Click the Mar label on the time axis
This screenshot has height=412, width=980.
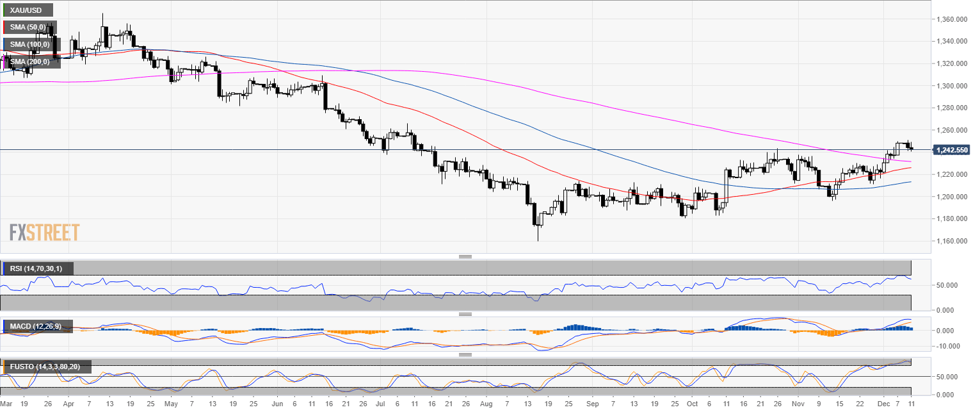(x=6, y=405)
